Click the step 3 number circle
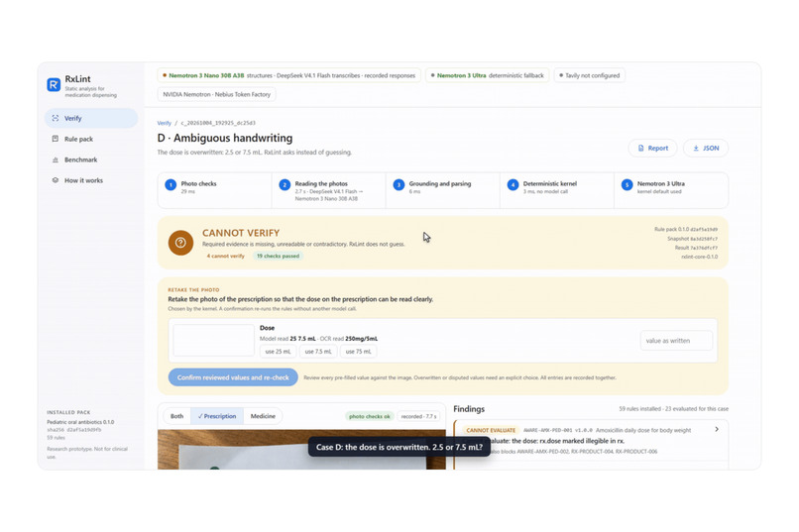The width and height of the screenshot is (799, 532). [399, 185]
